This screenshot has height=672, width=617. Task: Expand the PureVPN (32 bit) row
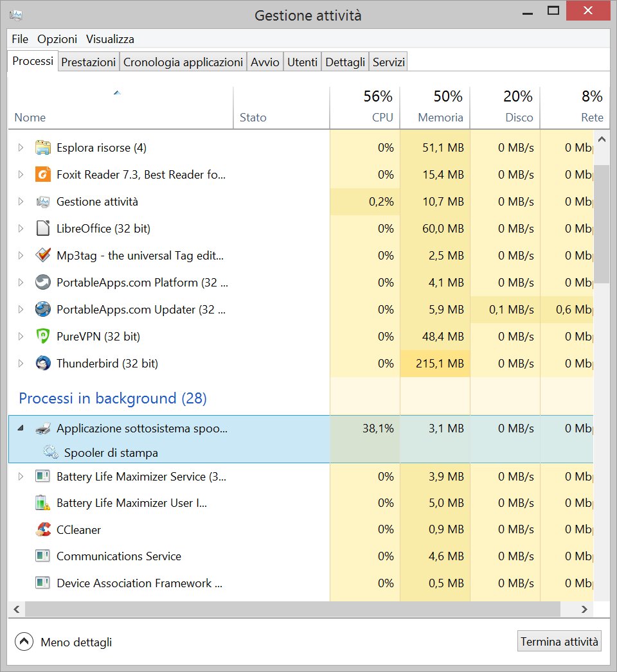(21, 337)
